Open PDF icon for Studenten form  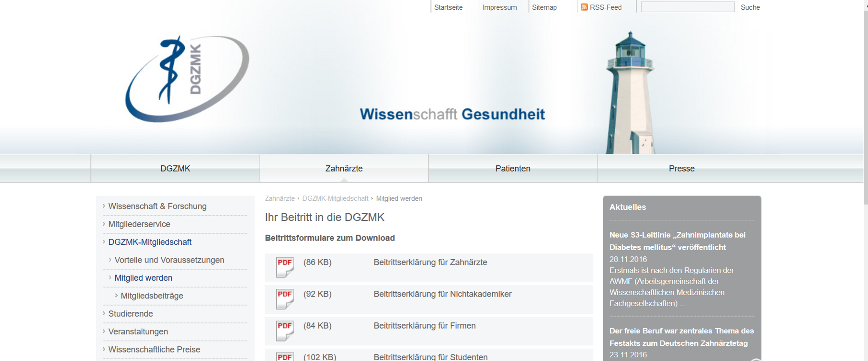[x=285, y=357]
